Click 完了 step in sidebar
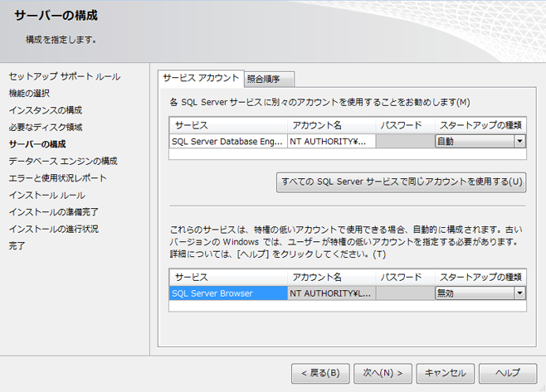This screenshot has height=392, width=546. (17, 246)
